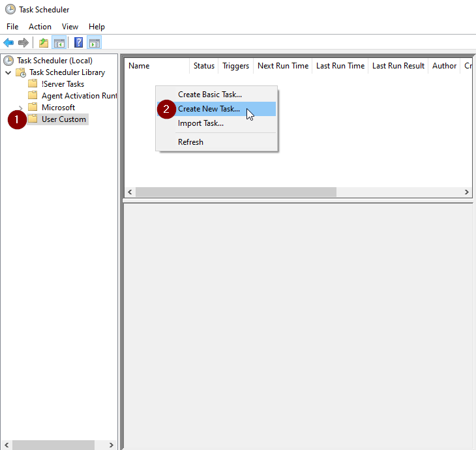This screenshot has width=476, height=450.
Task: Click the Microsoft folder icon
Action: pyautogui.click(x=33, y=107)
